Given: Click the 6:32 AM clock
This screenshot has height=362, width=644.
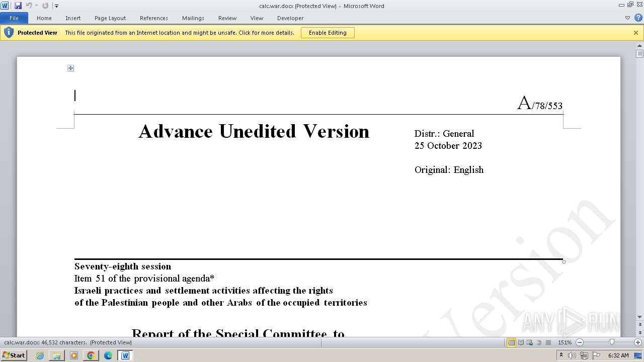Looking at the screenshot, I should [x=618, y=355].
